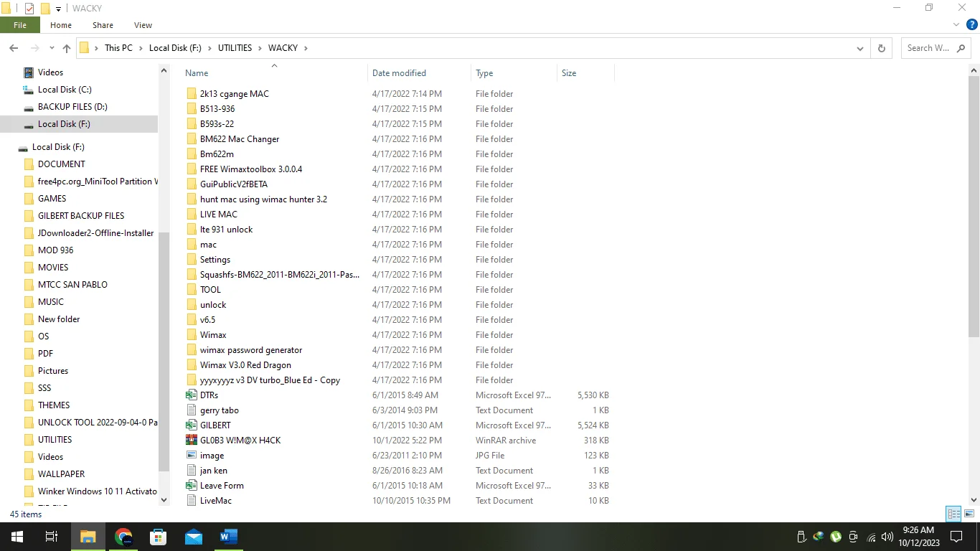Select the BM622 Mac Changer folder
980x551 pixels.
(x=240, y=139)
